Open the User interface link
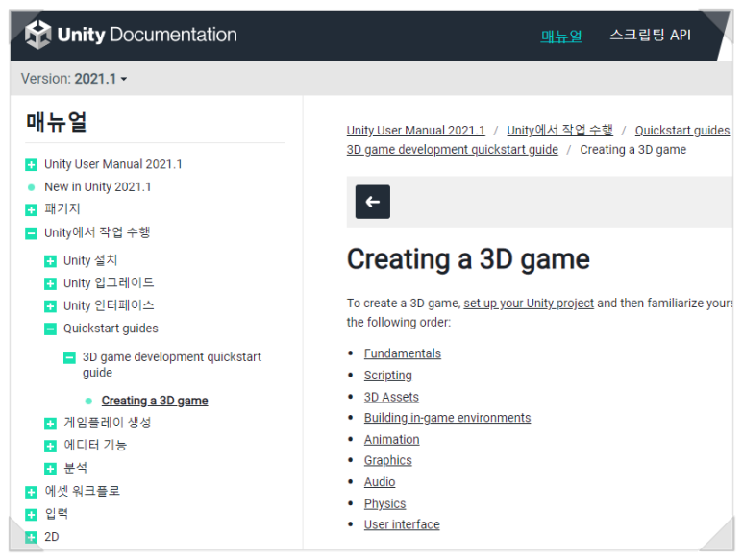The height and width of the screenshot is (560, 743). pyautogui.click(x=402, y=524)
